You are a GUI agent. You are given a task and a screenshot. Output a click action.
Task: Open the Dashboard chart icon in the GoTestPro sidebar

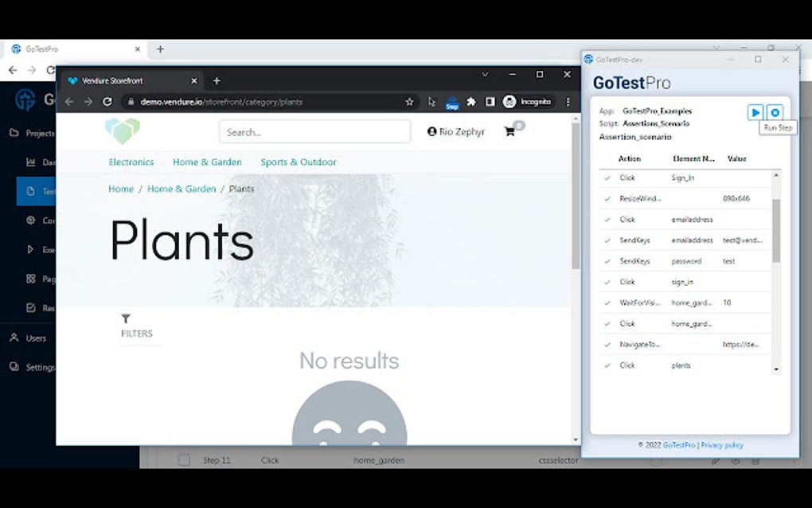tap(30, 162)
